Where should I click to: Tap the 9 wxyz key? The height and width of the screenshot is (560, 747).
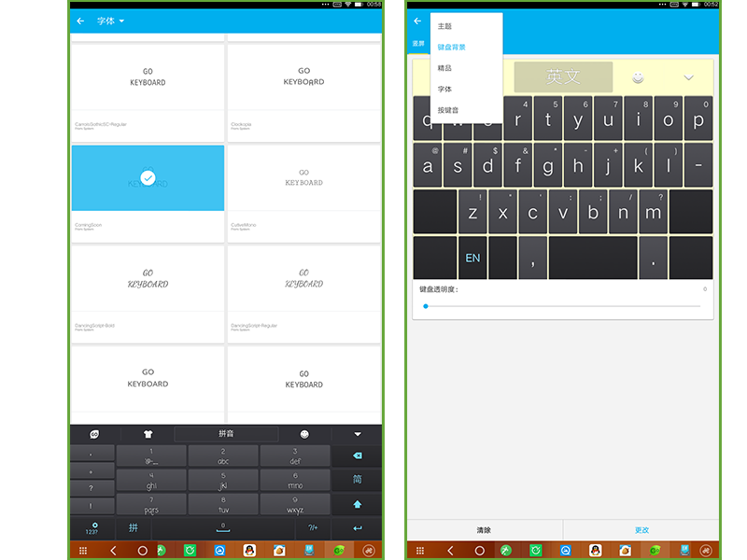click(x=295, y=504)
